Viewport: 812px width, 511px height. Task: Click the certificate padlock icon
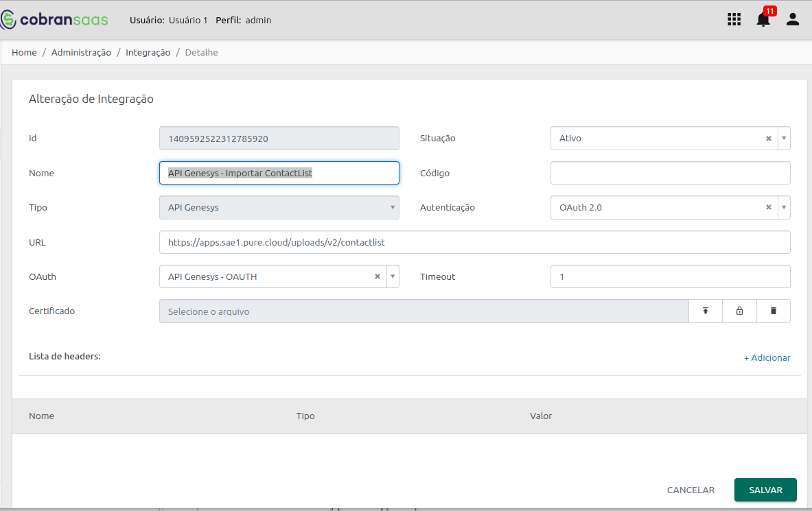click(739, 311)
